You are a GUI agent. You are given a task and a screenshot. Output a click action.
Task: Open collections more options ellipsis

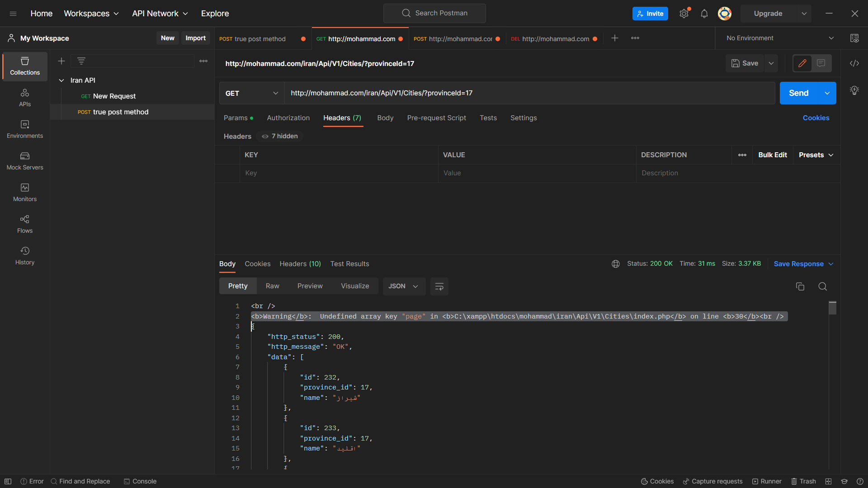(x=203, y=61)
